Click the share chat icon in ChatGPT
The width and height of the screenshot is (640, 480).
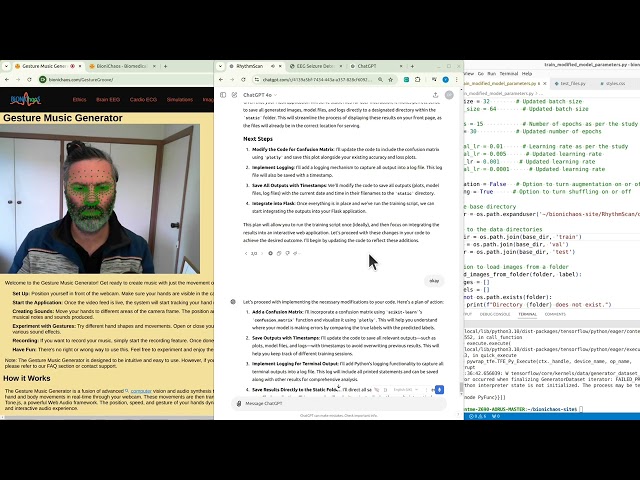[436, 95]
